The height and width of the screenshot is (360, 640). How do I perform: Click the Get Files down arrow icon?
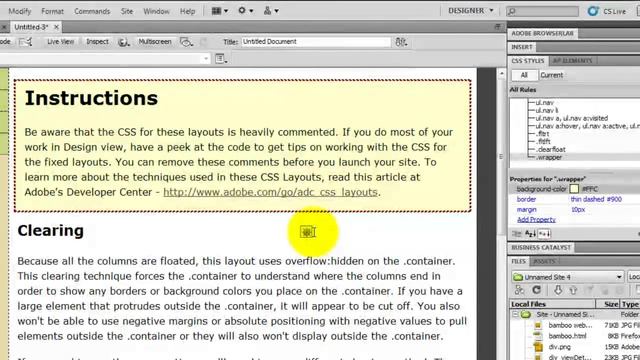[x=558, y=290]
